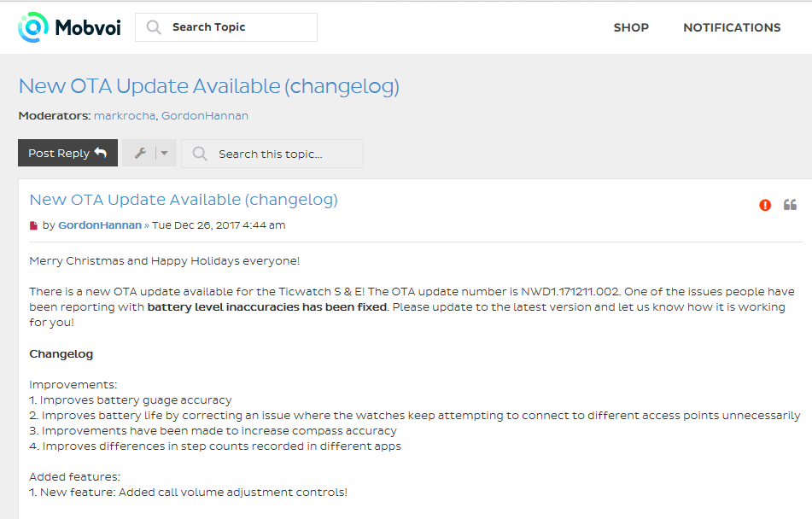The image size is (812, 519).
Task: Click the Added features: label
Action: 74,477
